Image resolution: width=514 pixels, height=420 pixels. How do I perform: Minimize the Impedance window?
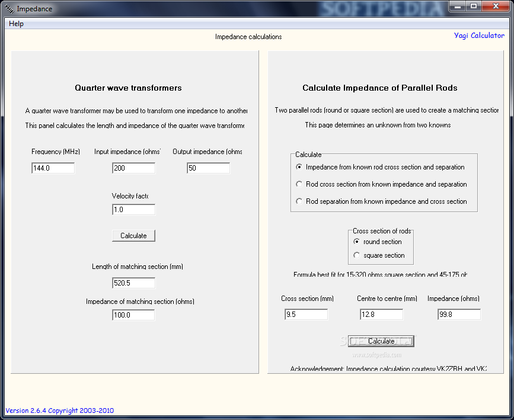pos(458,7)
